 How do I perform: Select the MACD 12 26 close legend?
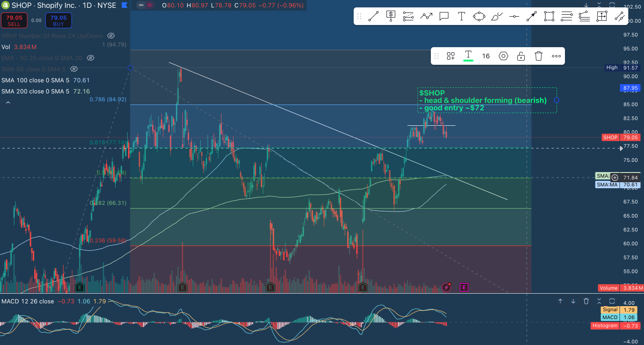[x=54, y=301]
